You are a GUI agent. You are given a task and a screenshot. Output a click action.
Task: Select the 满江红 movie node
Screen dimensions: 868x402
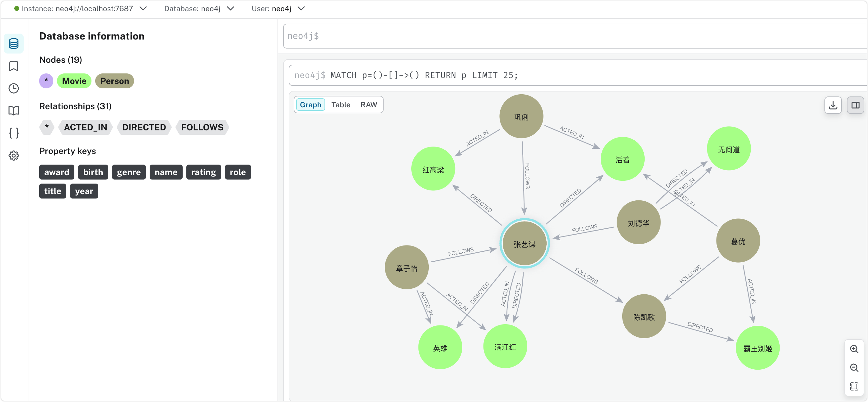[505, 346]
